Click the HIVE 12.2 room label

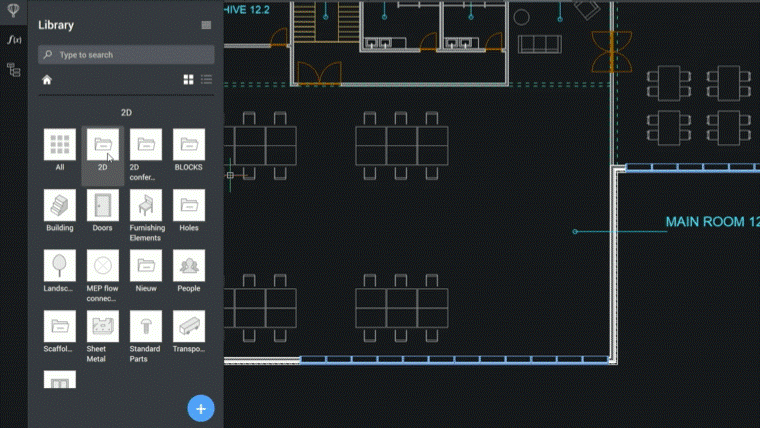click(x=247, y=10)
